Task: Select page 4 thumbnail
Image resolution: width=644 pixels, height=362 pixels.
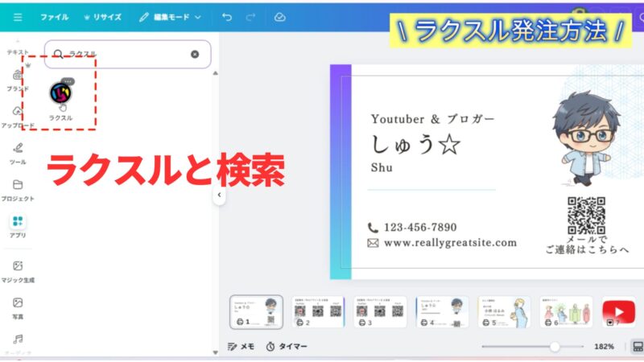Action: pyautogui.click(x=442, y=312)
